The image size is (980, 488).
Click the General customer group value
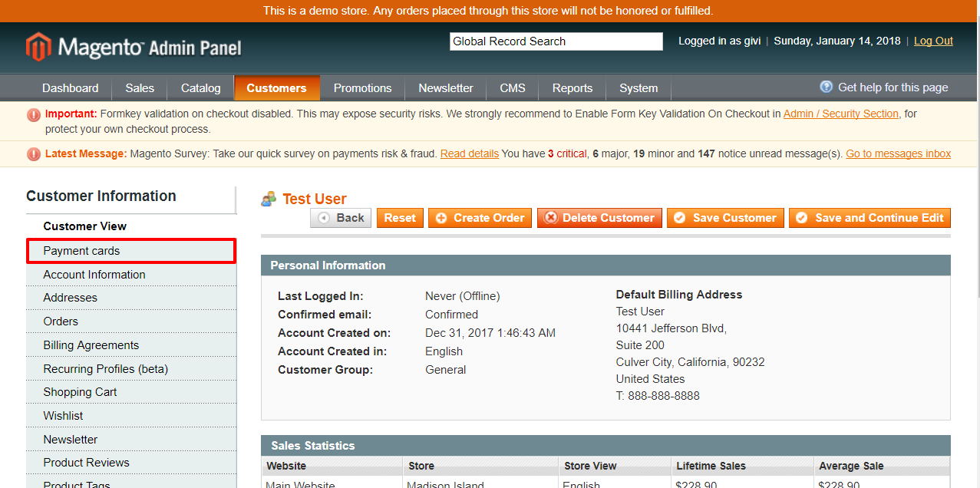446,370
